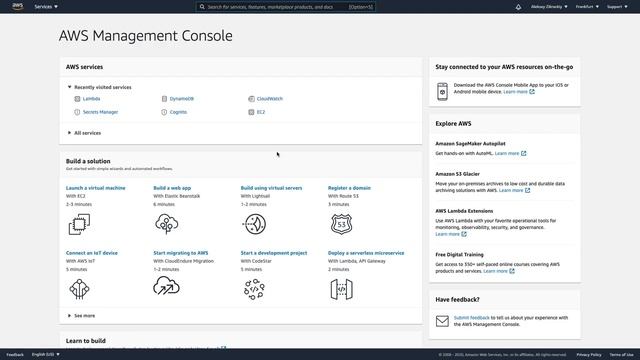Click the CloudEndure migration cloud icon
The width and height of the screenshot is (640, 360).
167,286
